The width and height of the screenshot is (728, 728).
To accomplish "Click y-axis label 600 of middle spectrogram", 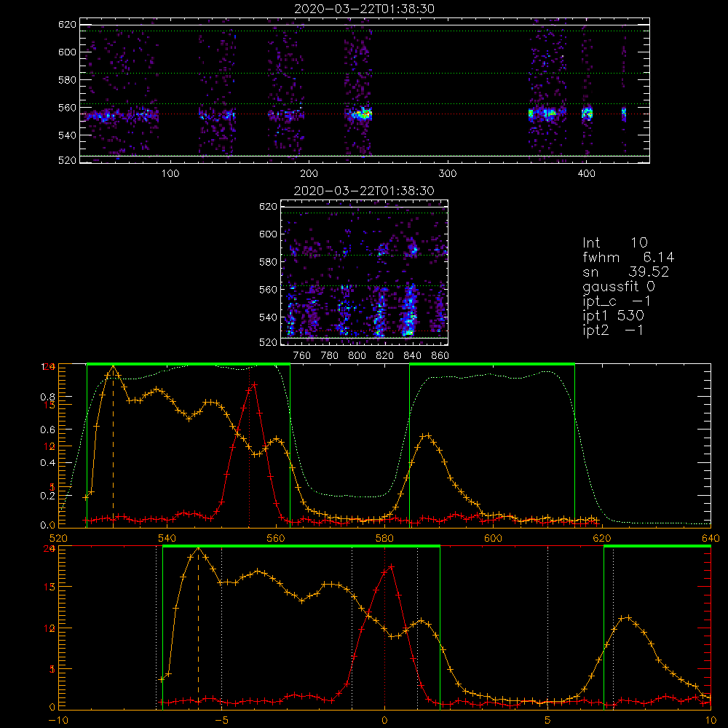I will 268,234.
